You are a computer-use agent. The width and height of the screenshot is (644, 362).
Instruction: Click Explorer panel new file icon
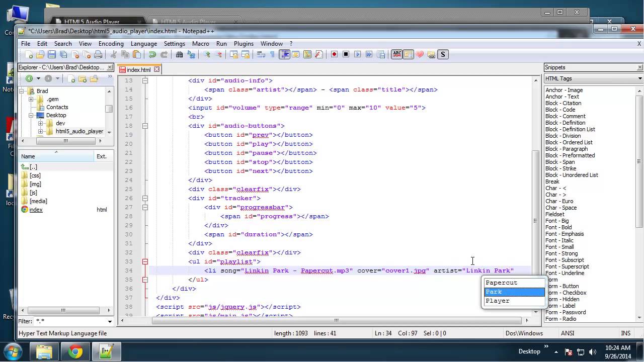[71, 78]
